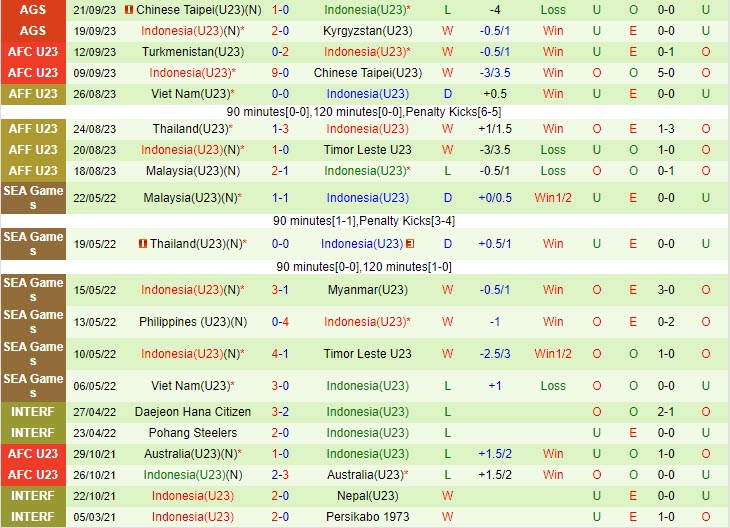Viewport: 730px width, 528px height.
Task: Open Nepal(U23) team link
Action: click(x=368, y=495)
